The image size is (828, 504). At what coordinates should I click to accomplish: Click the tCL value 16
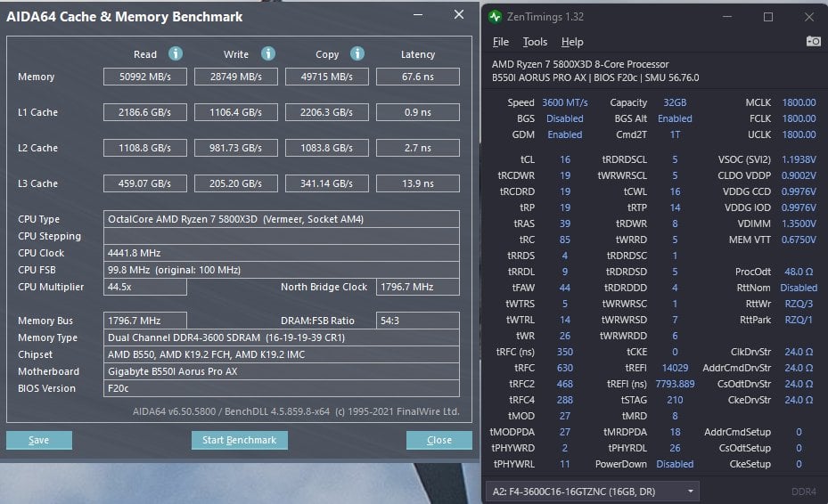(x=565, y=159)
